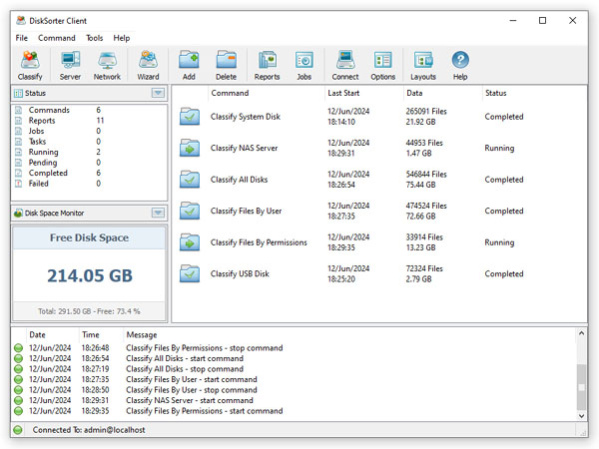Click the green connection status icon in status bar
599x449 pixels.
coord(18,430)
